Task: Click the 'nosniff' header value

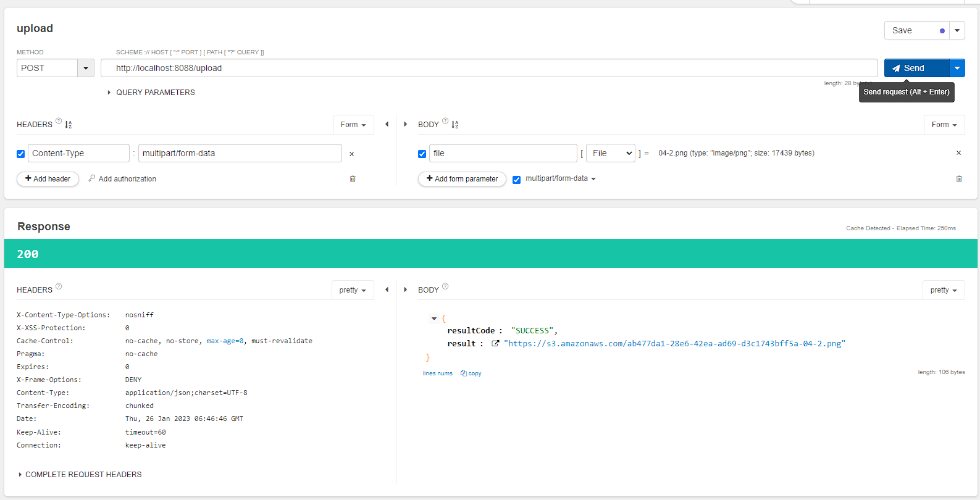Action: pyautogui.click(x=140, y=315)
